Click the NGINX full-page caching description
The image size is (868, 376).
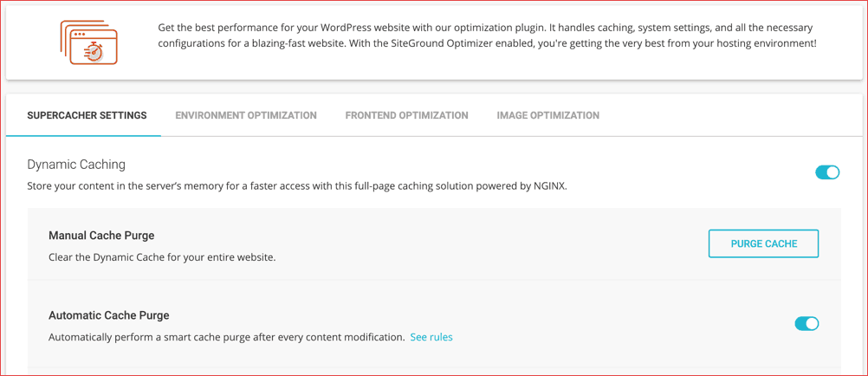297,186
